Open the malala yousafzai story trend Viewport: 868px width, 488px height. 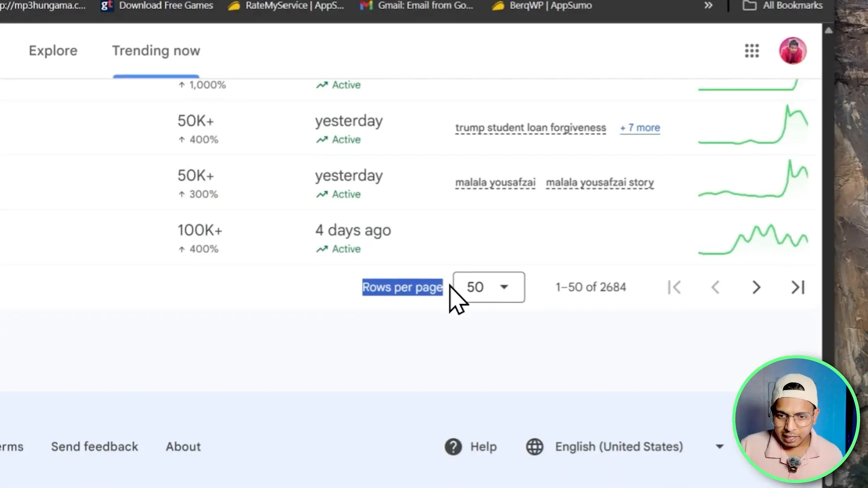tap(600, 183)
